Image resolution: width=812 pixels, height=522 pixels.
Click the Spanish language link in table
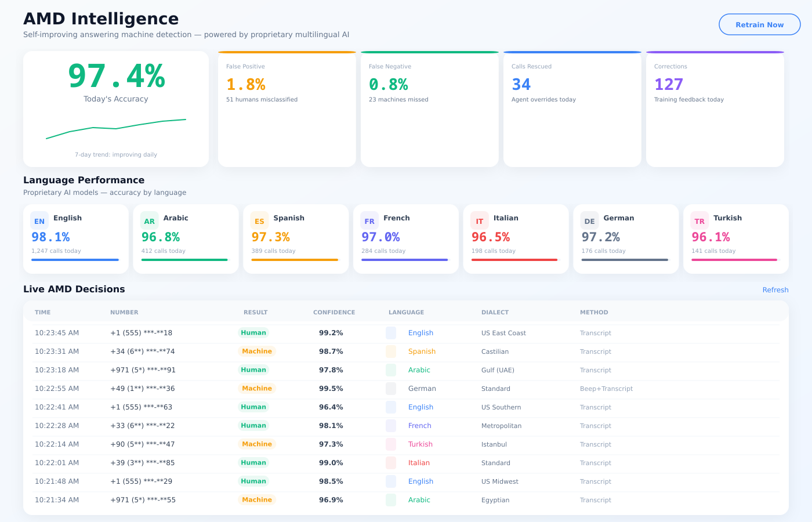(x=422, y=351)
